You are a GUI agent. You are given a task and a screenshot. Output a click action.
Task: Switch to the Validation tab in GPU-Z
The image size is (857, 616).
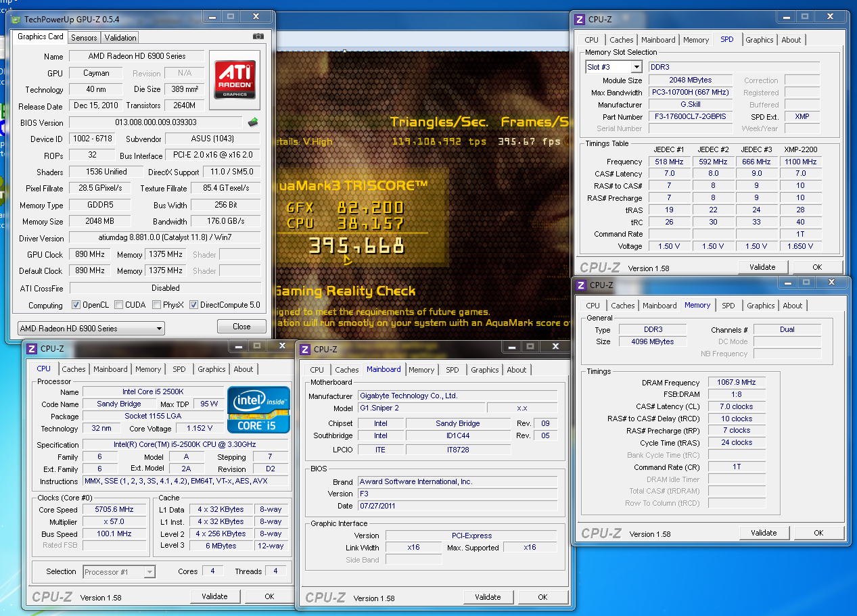120,38
